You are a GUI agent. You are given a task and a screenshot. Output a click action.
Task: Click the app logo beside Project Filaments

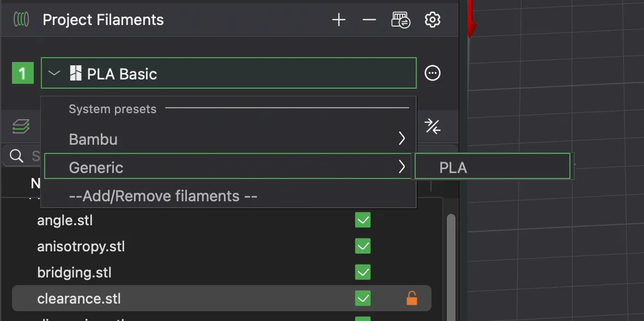click(21, 19)
